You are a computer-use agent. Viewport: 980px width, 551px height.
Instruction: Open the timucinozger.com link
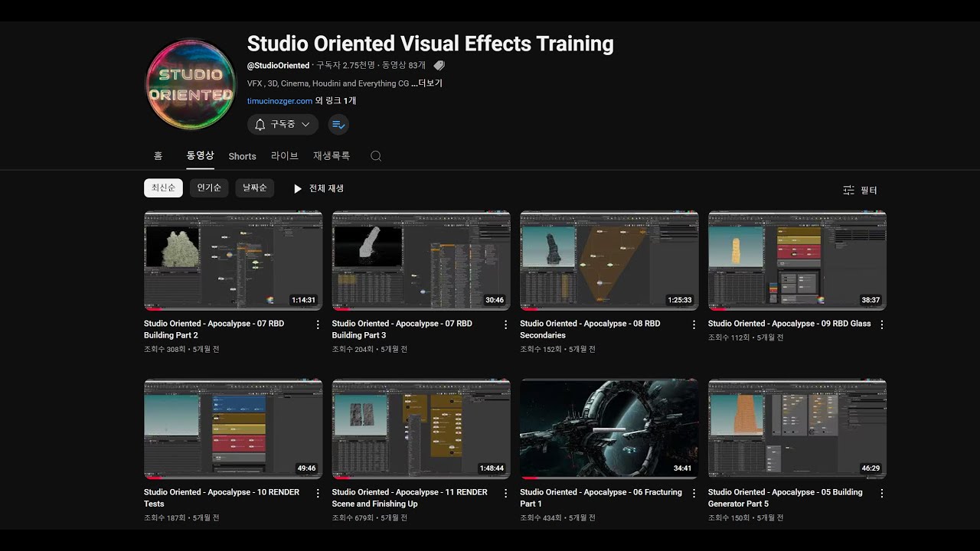coord(279,101)
